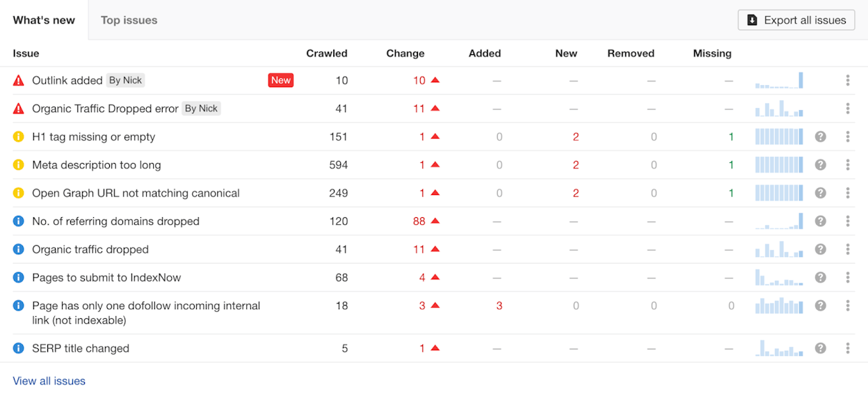The height and width of the screenshot is (399, 868).
Task: Click the yellow icon for Open Graph URL issue
Action: click(19, 193)
